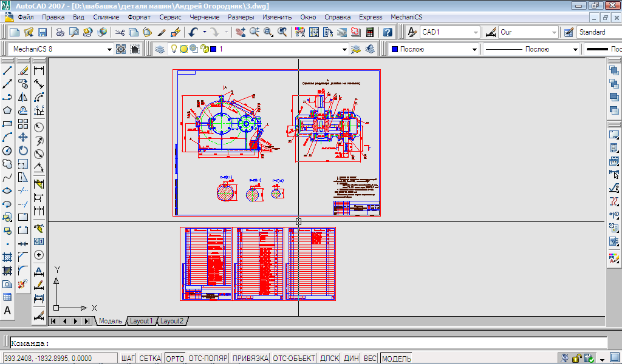
Task: Toggle ШАГ snap mode
Action: [x=129, y=359]
